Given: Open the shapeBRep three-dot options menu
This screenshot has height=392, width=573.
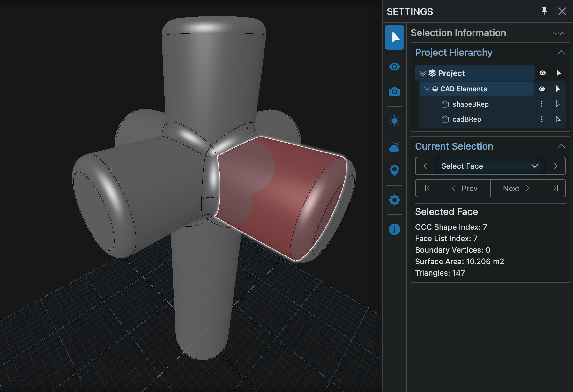Looking at the screenshot, I should pyautogui.click(x=542, y=104).
